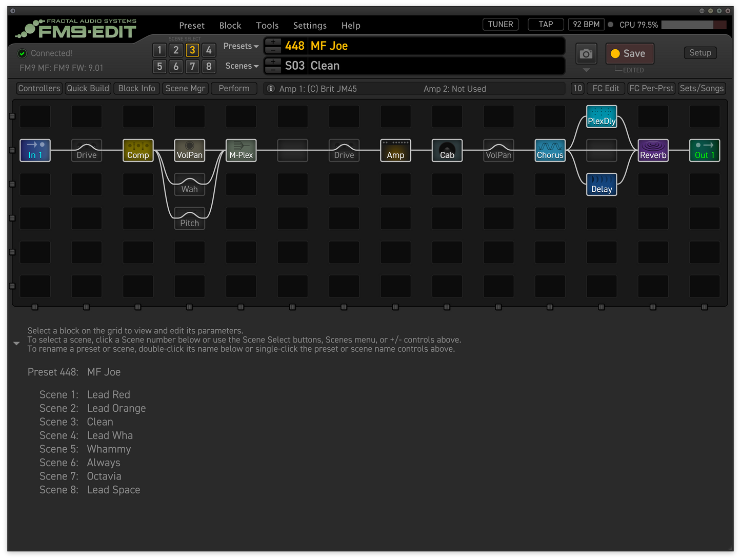This screenshot has width=741, height=560.
Task: Switch to scene 5 button
Action: 159,66
